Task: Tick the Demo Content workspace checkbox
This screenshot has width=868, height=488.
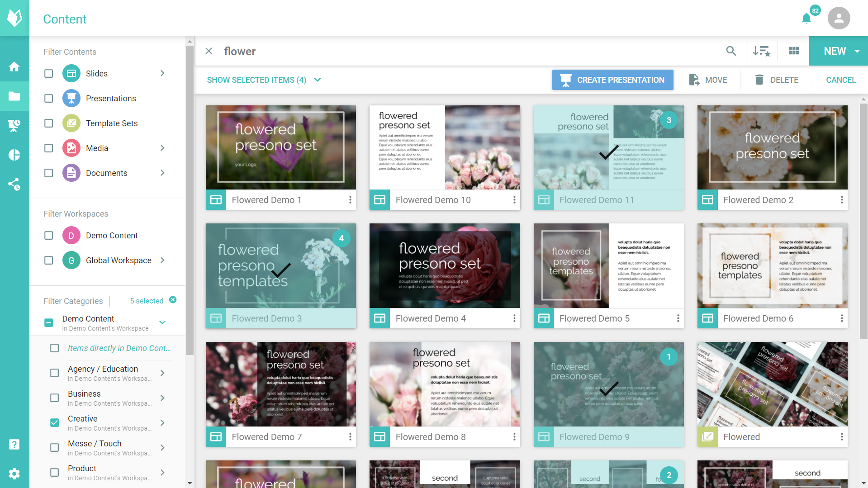Action: [49, 236]
